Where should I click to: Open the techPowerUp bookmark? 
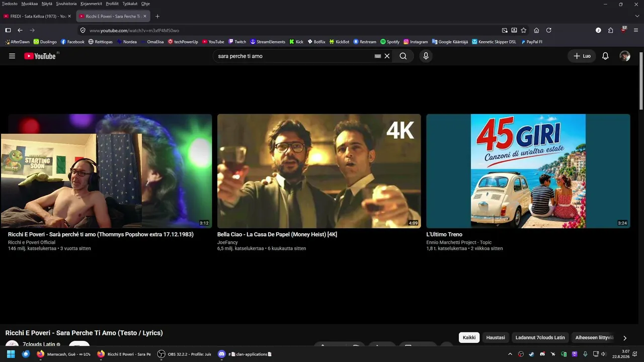(x=183, y=42)
